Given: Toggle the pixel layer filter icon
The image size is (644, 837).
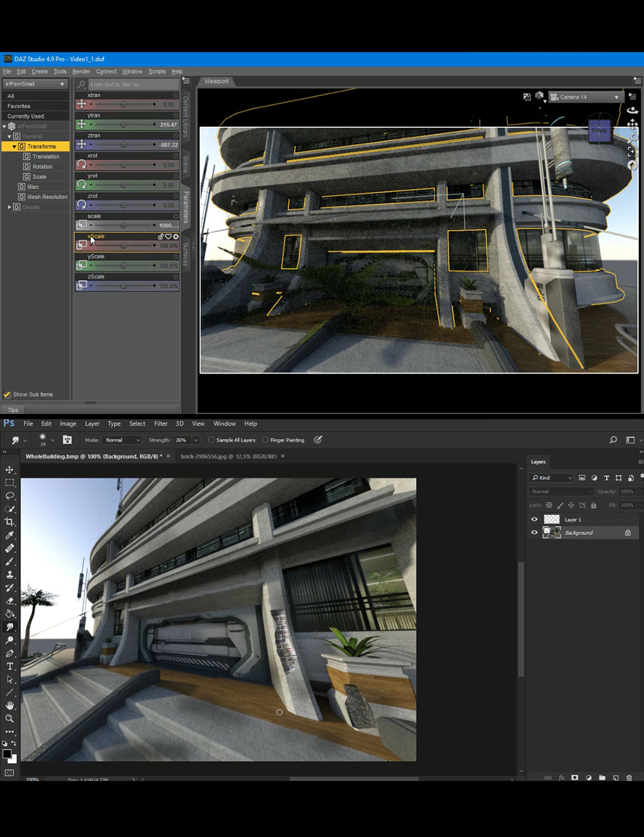Looking at the screenshot, I should tap(582, 478).
